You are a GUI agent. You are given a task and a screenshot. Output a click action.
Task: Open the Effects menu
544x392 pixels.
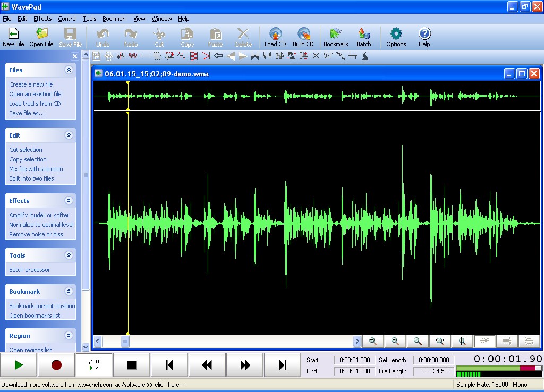click(42, 19)
